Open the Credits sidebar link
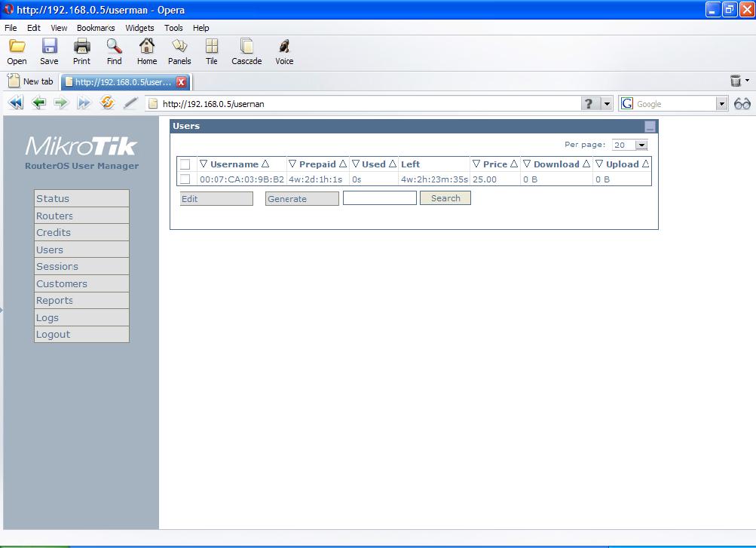 pyautogui.click(x=81, y=232)
